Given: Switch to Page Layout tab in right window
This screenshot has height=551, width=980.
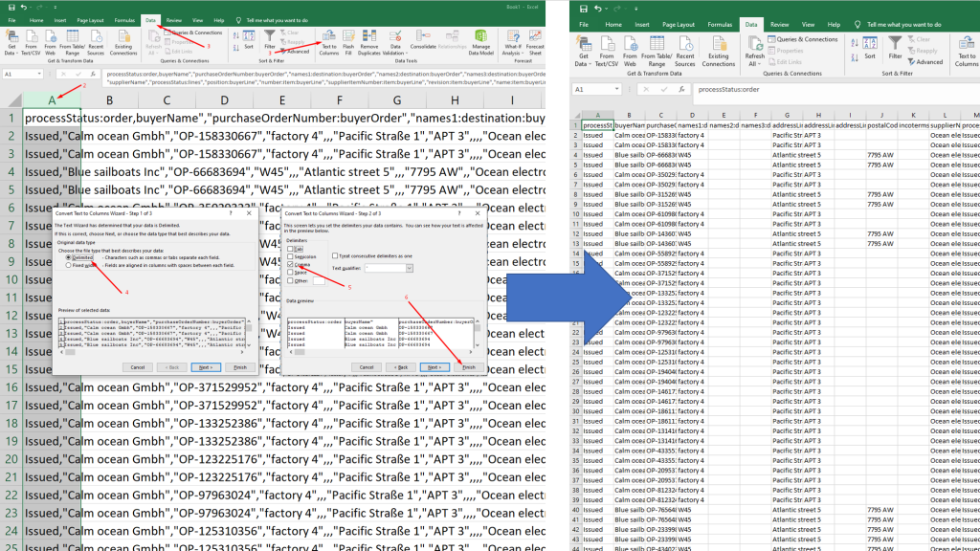Looking at the screenshot, I should (679, 24).
